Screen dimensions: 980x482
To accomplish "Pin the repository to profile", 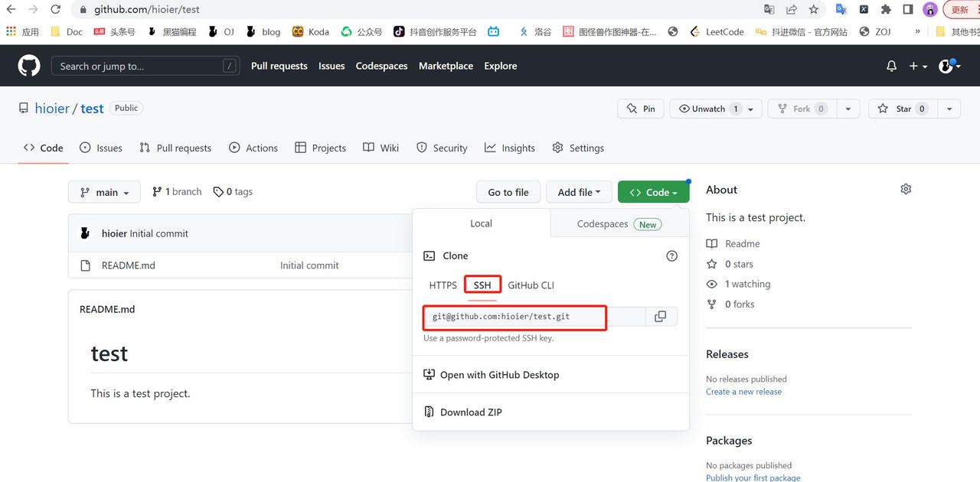I will (641, 109).
